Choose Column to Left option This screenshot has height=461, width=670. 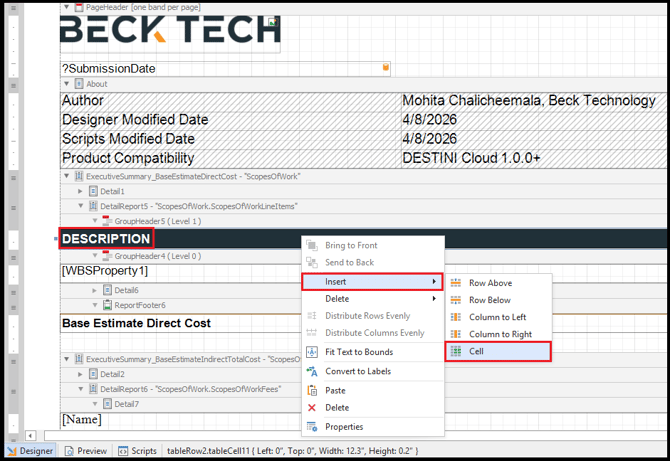point(498,317)
